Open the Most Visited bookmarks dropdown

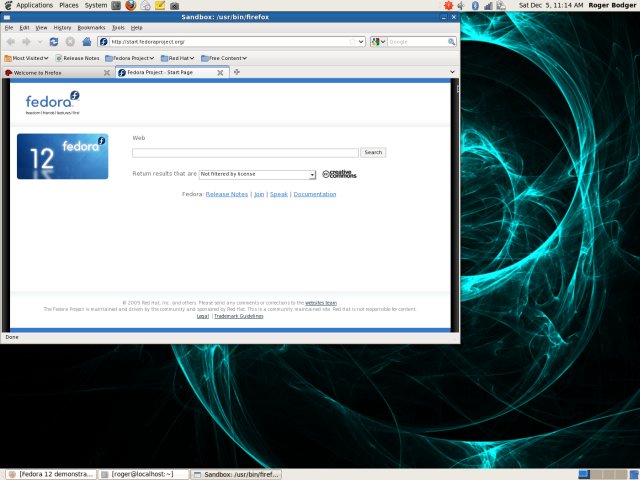coord(27,58)
